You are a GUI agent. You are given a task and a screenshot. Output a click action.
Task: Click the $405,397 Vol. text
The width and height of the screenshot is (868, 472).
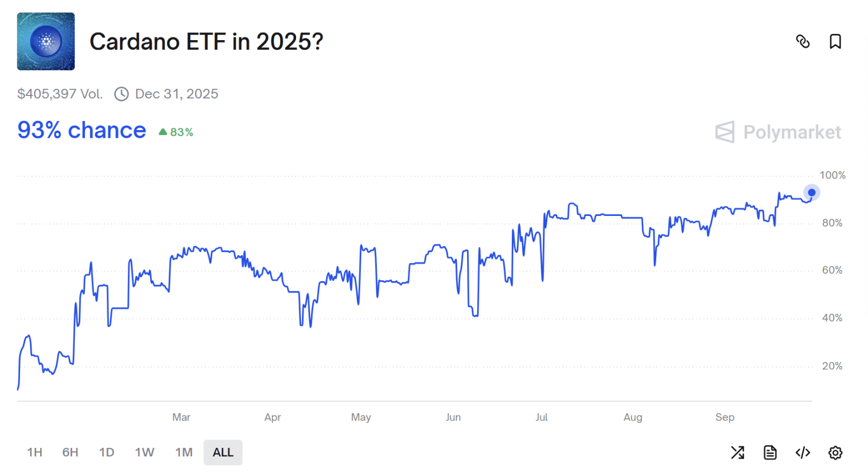(60, 94)
